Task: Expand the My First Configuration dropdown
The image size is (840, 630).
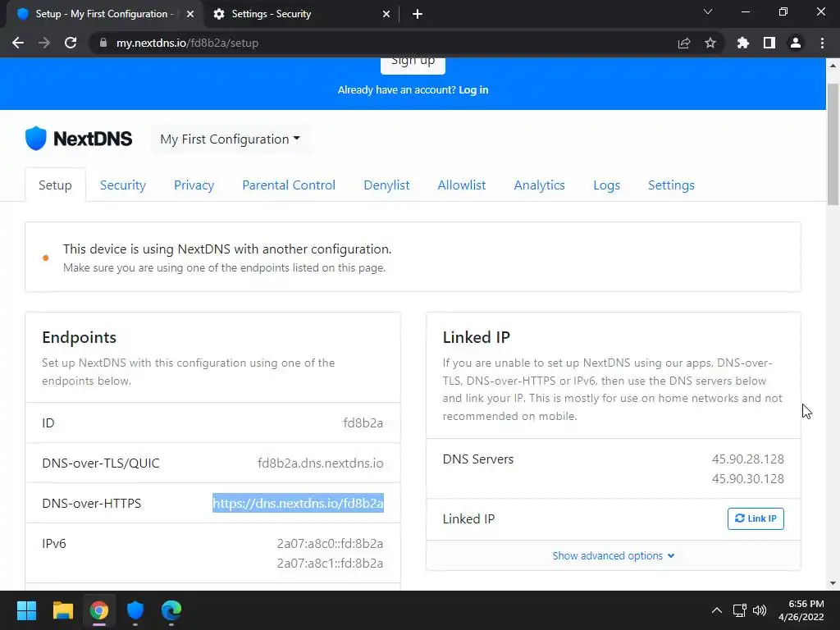Action: pyautogui.click(x=231, y=139)
